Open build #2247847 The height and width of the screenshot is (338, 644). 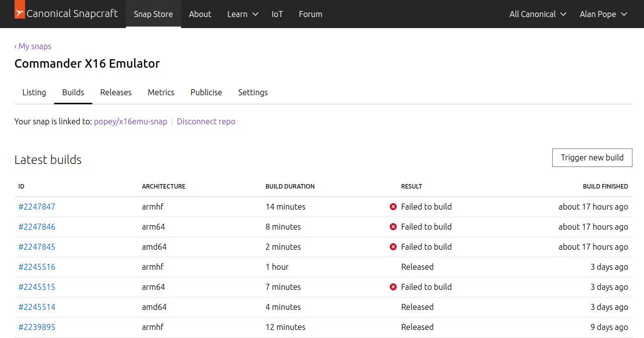[37, 207]
